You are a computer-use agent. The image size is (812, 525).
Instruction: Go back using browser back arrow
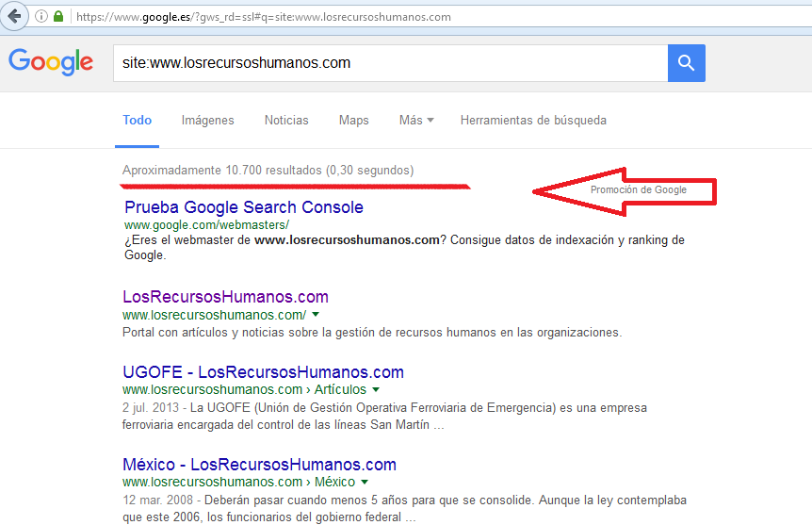point(14,16)
